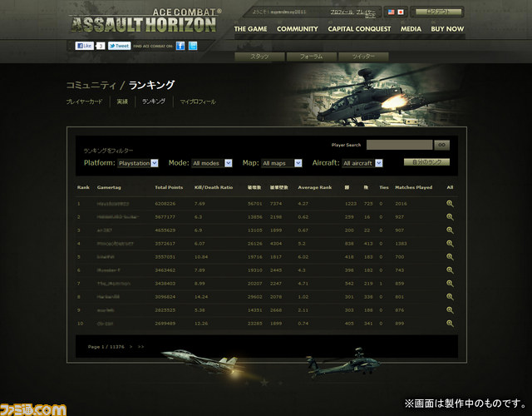Open the Map dropdown All maps
Viewport: 532px width, 416px height.
(x=282, y=163)
